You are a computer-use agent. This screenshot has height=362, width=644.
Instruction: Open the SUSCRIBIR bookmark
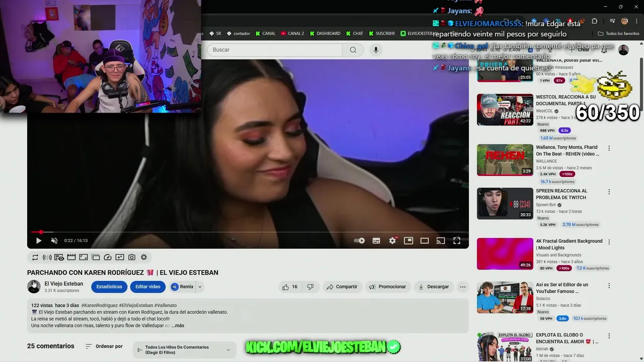382,34
